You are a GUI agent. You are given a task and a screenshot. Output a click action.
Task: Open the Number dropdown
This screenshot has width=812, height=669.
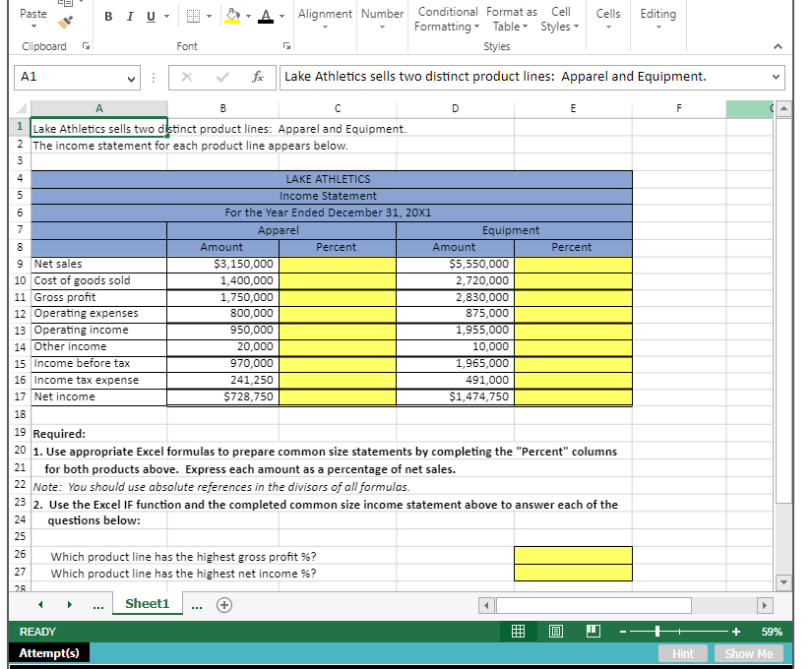382,18
